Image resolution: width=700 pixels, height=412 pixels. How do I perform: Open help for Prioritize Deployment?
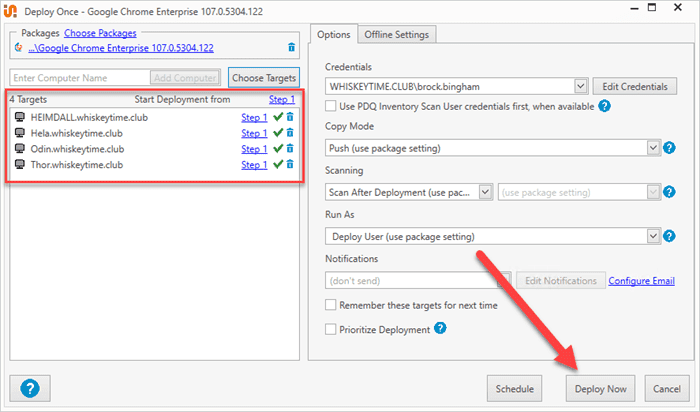[x=440, y=329]
